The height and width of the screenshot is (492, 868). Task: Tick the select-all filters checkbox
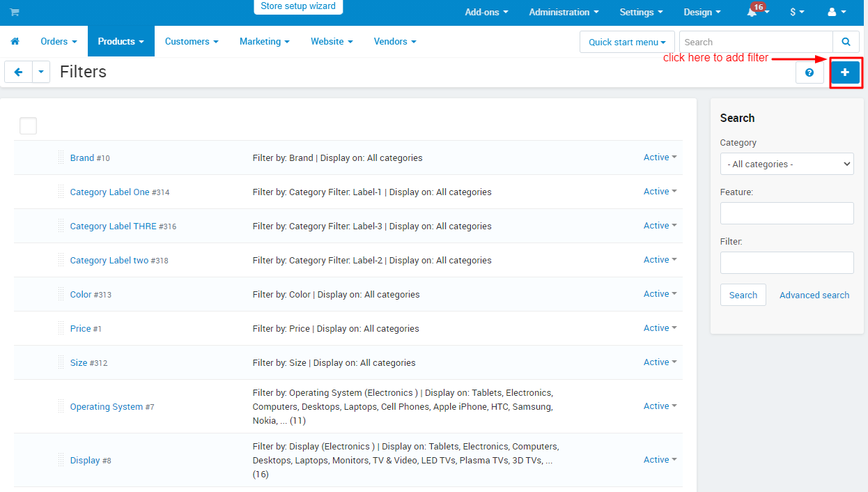click(x=28, y=126)
